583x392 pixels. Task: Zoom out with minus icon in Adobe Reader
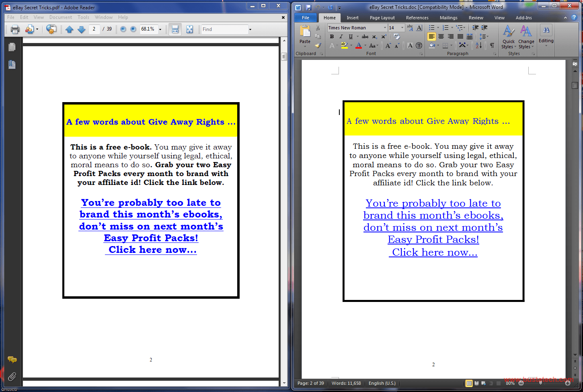click(123, 29)
